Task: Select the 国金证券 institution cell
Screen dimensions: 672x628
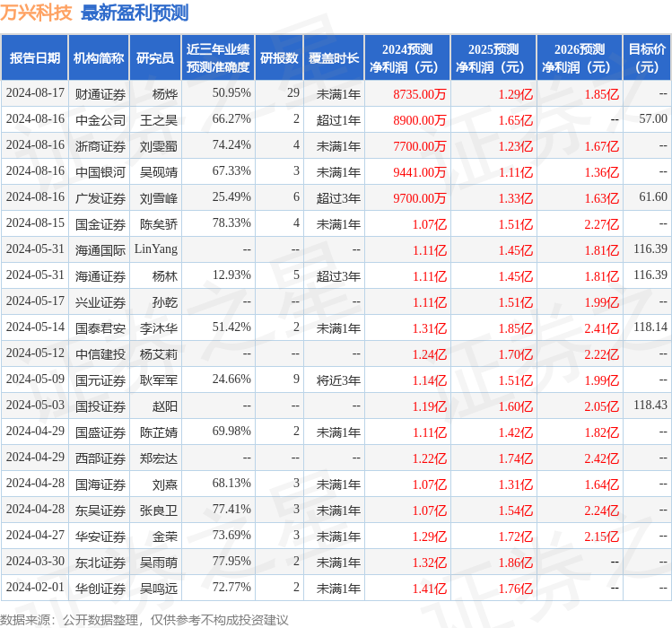Action: (100, 224)
